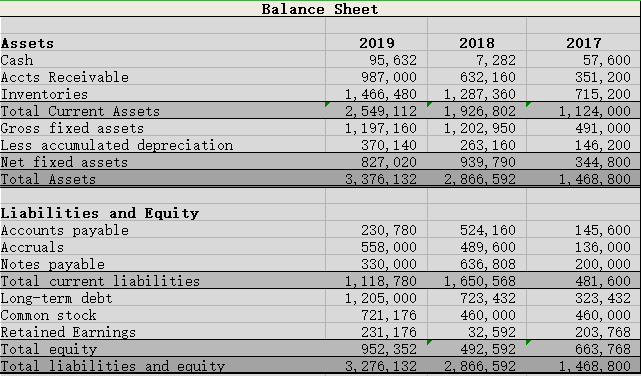Click Liabilities and Equity header
Image resolution: width=641 pixels, height=376 pixels.
(100, 213)
